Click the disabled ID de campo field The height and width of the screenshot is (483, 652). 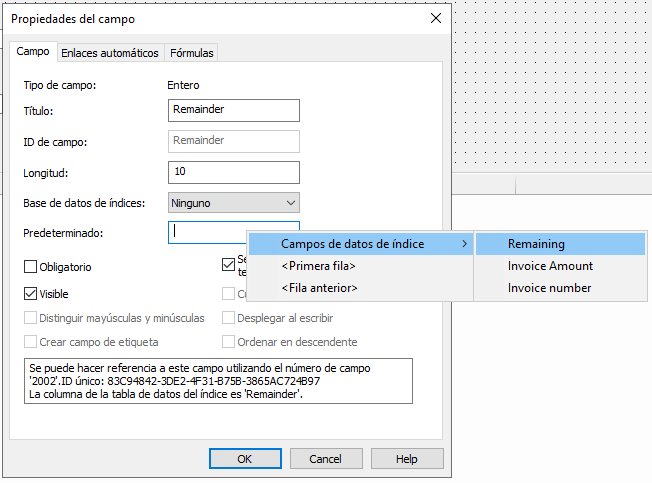click(x=234, y=141)
